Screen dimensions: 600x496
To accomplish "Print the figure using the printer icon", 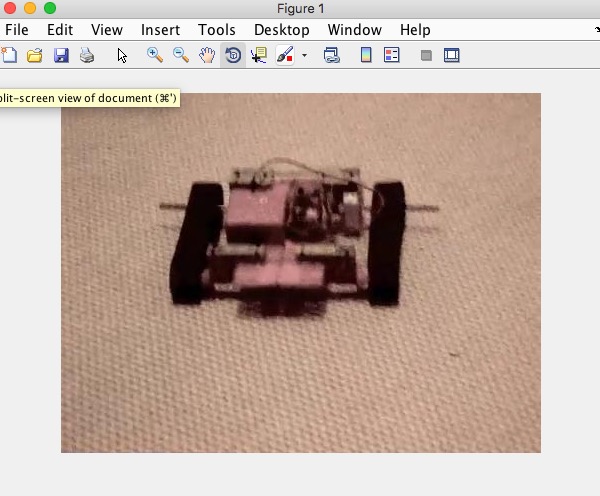I will click(x=87, y=55).
